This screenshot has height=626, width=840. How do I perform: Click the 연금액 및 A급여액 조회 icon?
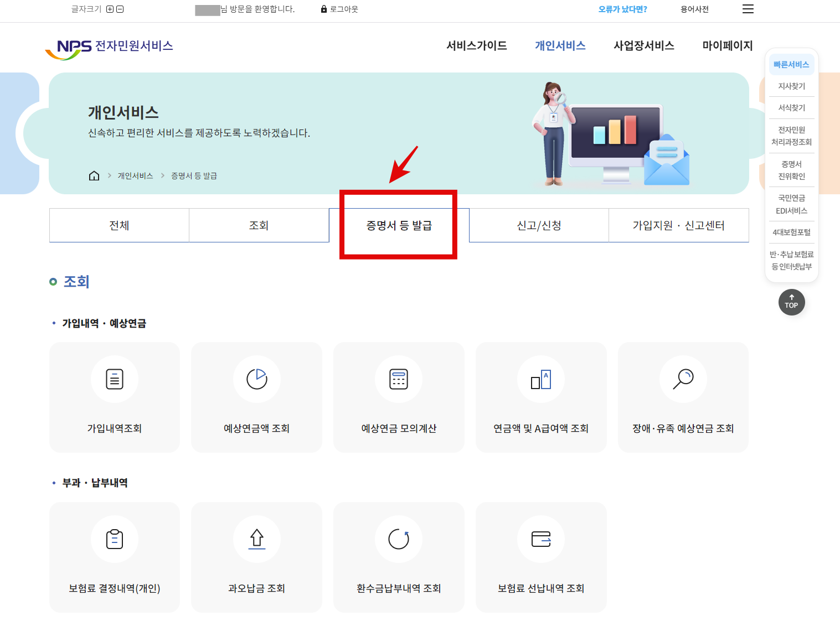click(541, 380)
